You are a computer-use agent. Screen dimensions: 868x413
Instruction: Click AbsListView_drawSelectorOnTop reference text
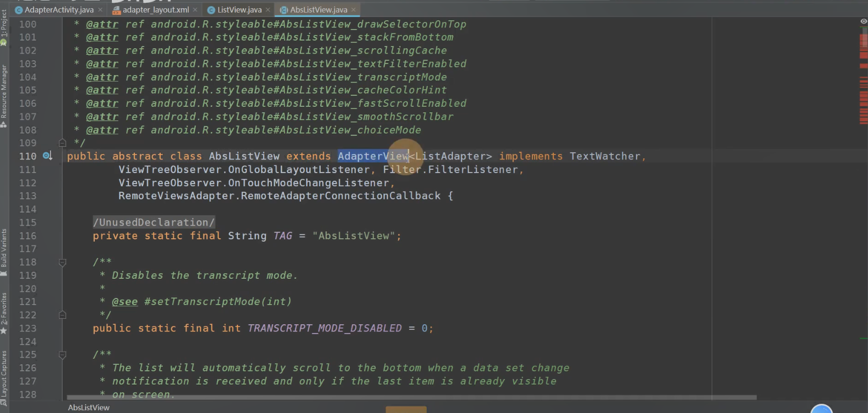click(373, 24)
